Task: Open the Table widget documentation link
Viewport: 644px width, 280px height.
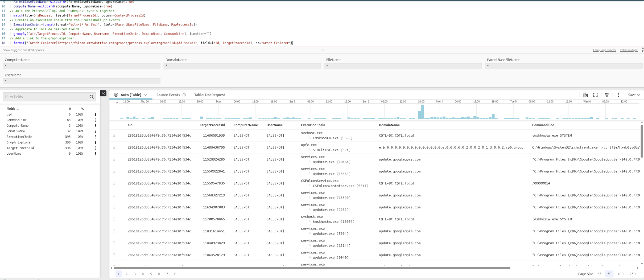Action: 629,50
